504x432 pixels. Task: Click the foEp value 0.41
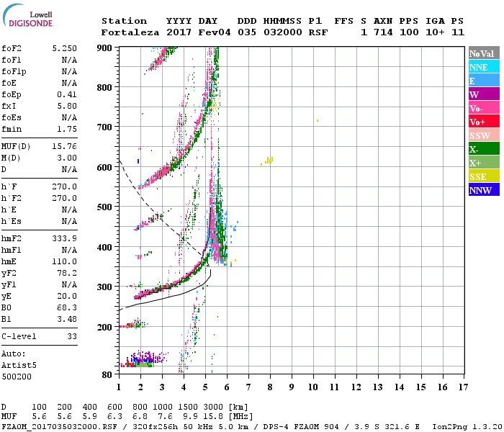coord(67,94)
